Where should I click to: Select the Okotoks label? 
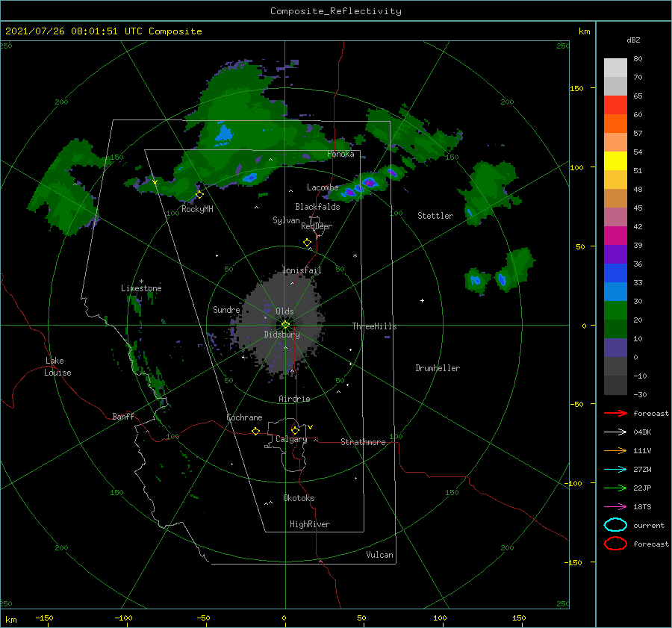click(x=299, y=498)
